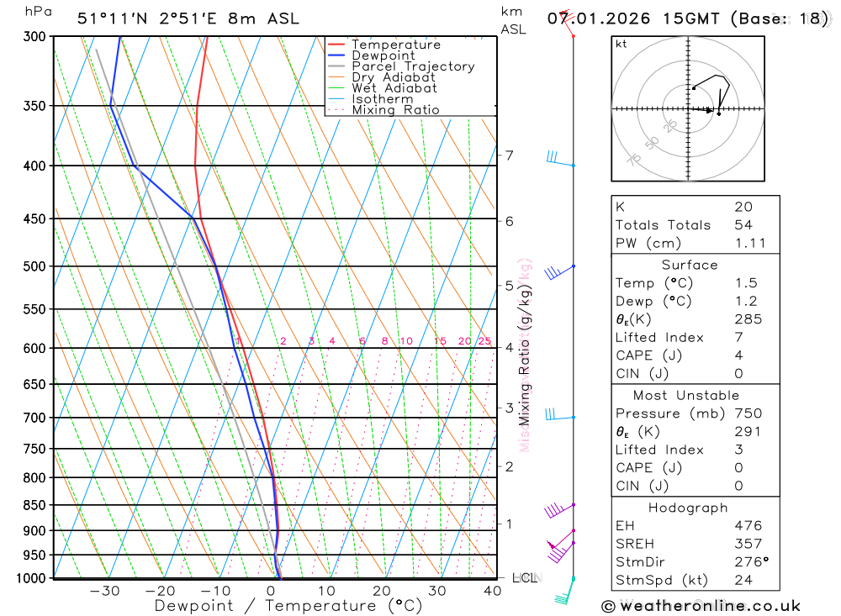841x616 pixels.
Task: Click the K index value 20
Action: tap(743, 207)
